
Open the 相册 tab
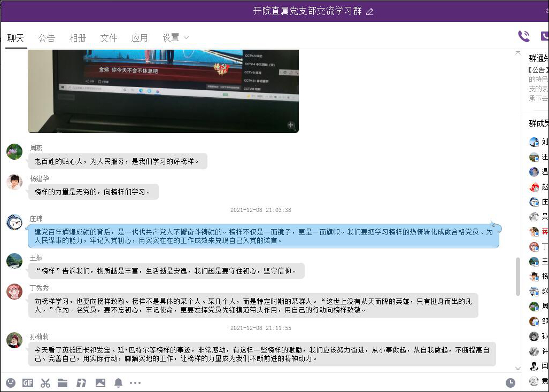coord(78,38)
